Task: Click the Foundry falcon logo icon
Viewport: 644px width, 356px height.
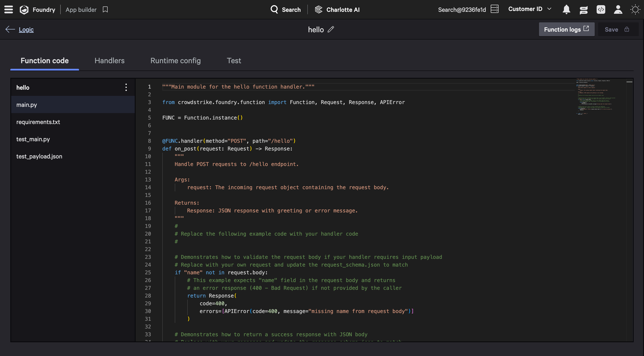Action: pos(24,9)
